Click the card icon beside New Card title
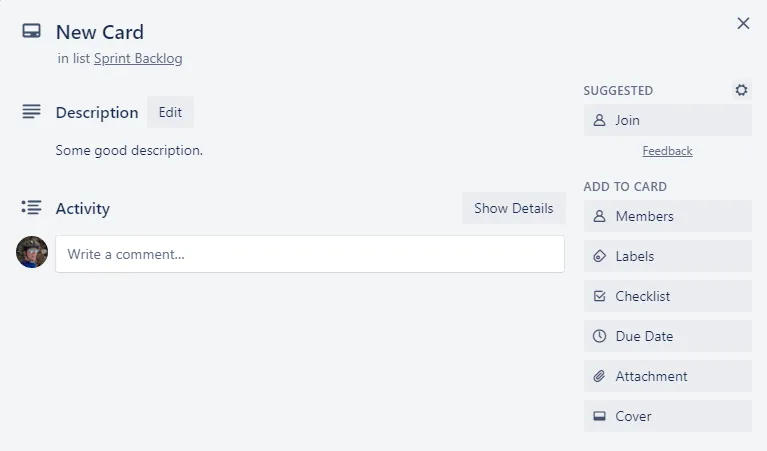This screenshot has height=451, width=767. [x=31, y=31]
